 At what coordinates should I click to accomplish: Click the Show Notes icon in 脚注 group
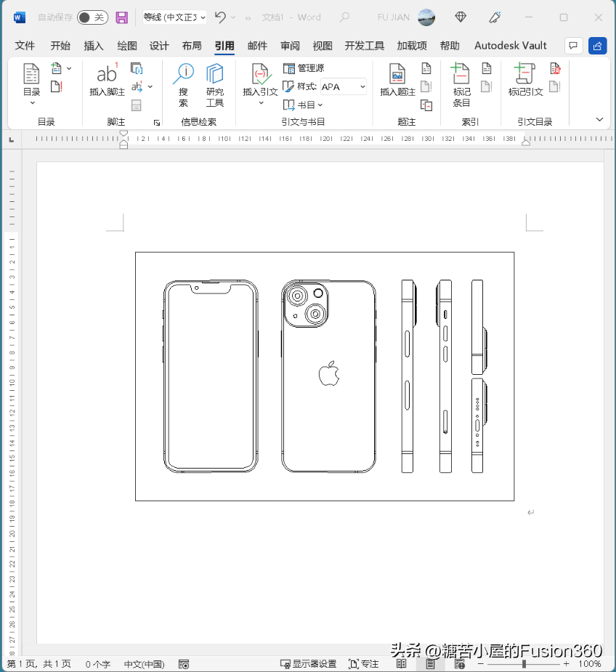[137, 105]
